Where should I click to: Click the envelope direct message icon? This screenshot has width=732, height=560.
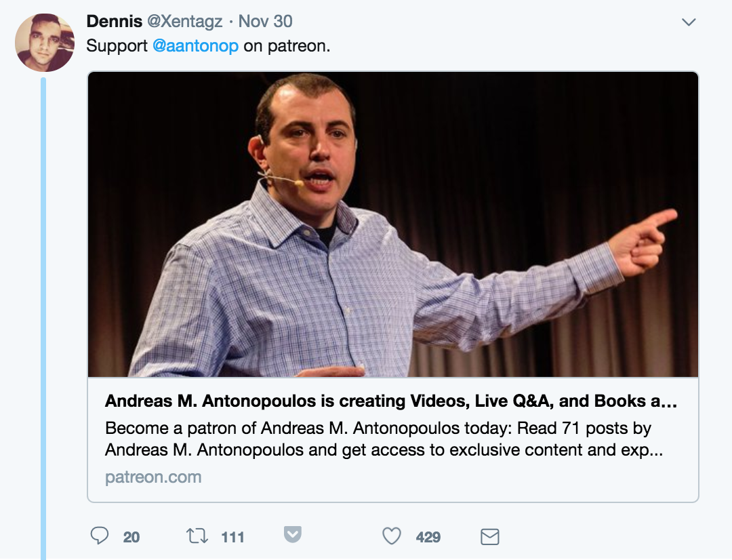(x=489, y=537)
